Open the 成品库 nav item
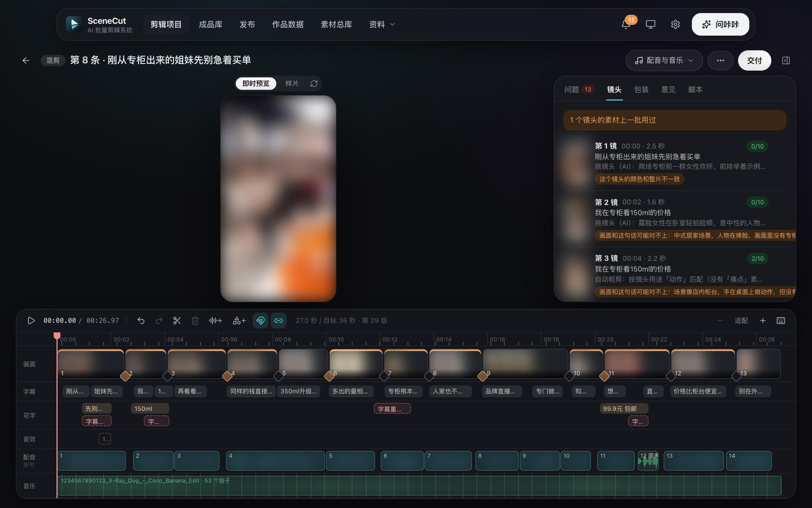Image resolution: width=812 pixels, height=508 pixels. pyautogui.click(x=211, y=24)
